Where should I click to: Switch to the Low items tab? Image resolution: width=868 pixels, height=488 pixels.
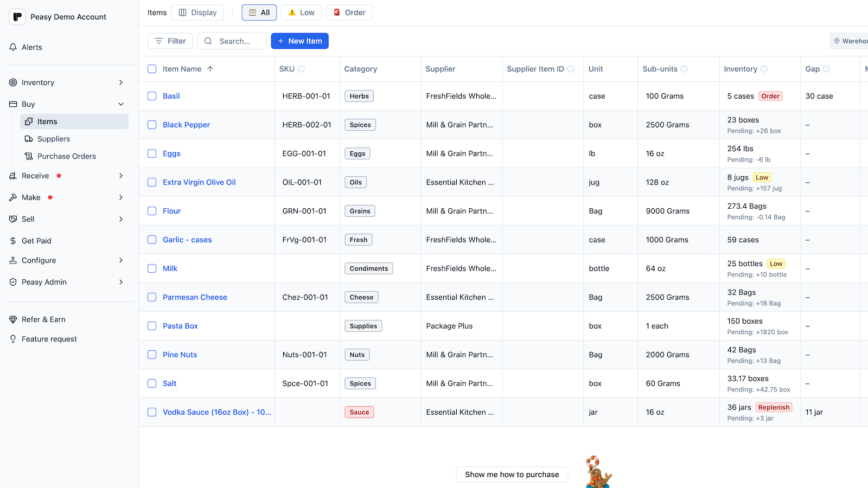point(301,12)
